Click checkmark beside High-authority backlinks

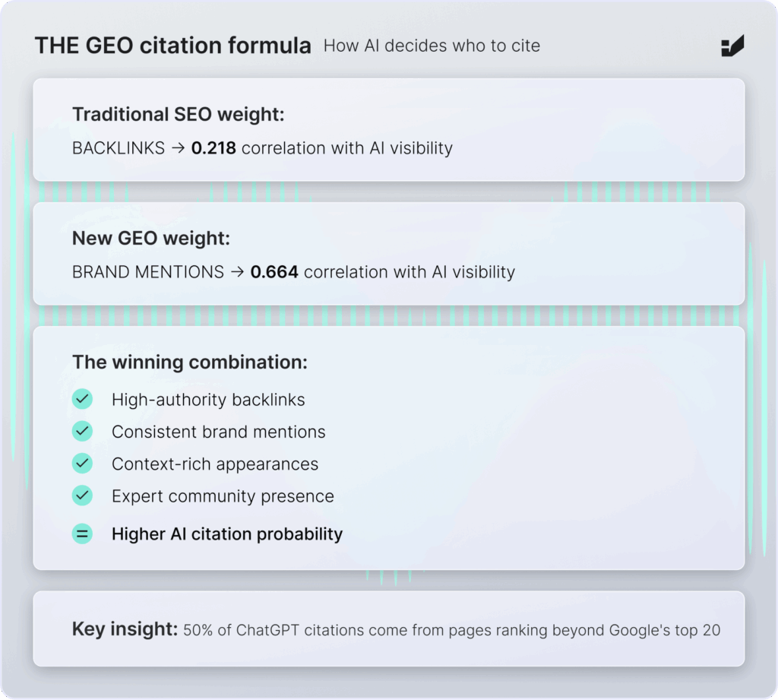coord(82,399)
